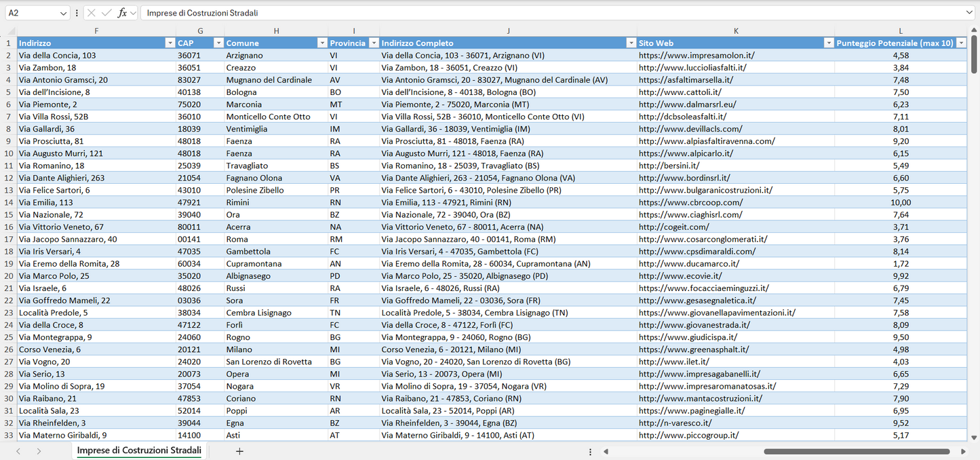
Task: Open the Provincia column filter dropdown
Action: coord(372,43)
